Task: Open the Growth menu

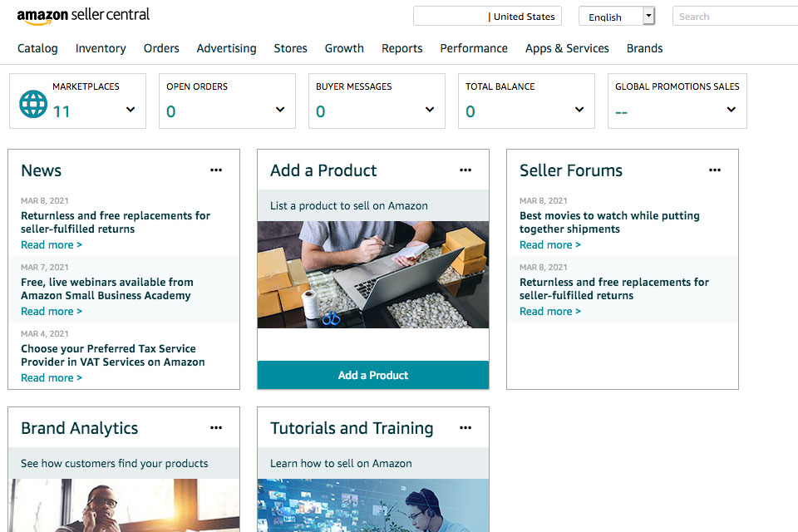Action: pos(344,48)
